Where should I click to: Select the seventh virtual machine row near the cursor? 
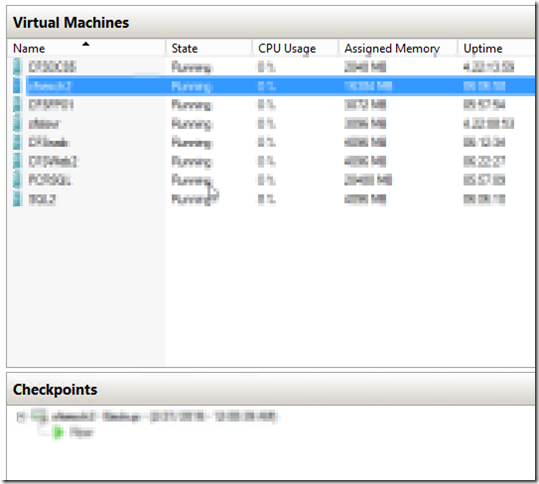pyautogui.click(x=272, y=180)
